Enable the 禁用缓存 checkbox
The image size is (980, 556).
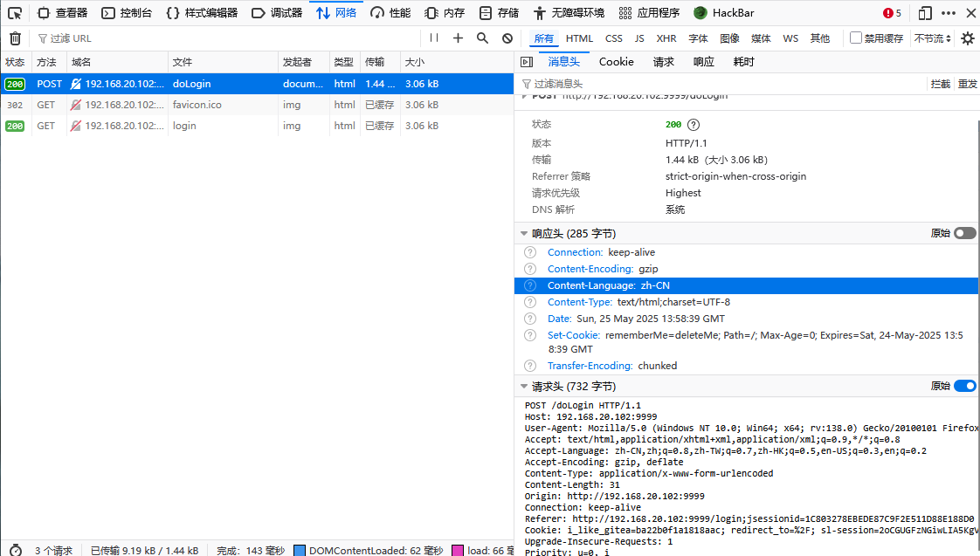[856, 38]
